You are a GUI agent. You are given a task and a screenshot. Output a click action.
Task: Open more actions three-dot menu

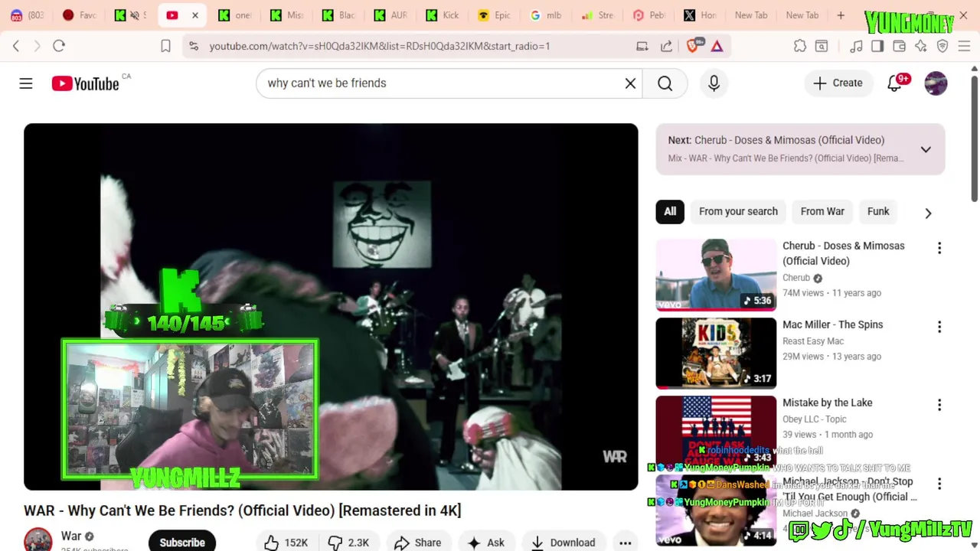(626, 542)
